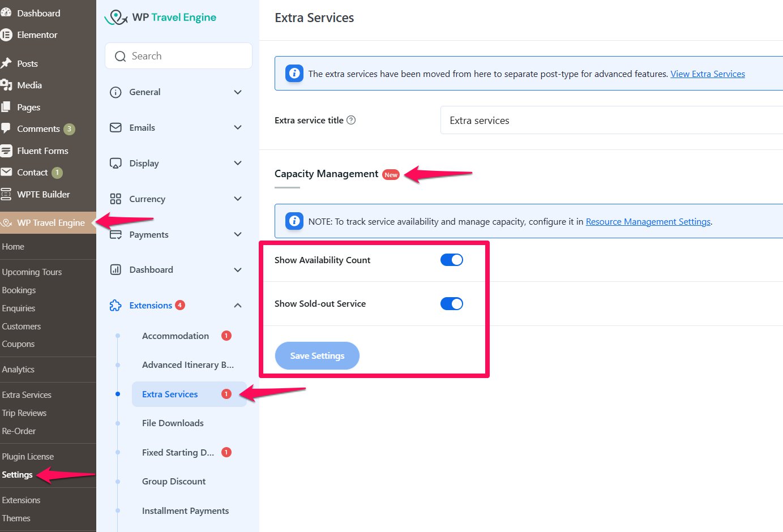Click the Comments bubble icon

pos(6,128)
